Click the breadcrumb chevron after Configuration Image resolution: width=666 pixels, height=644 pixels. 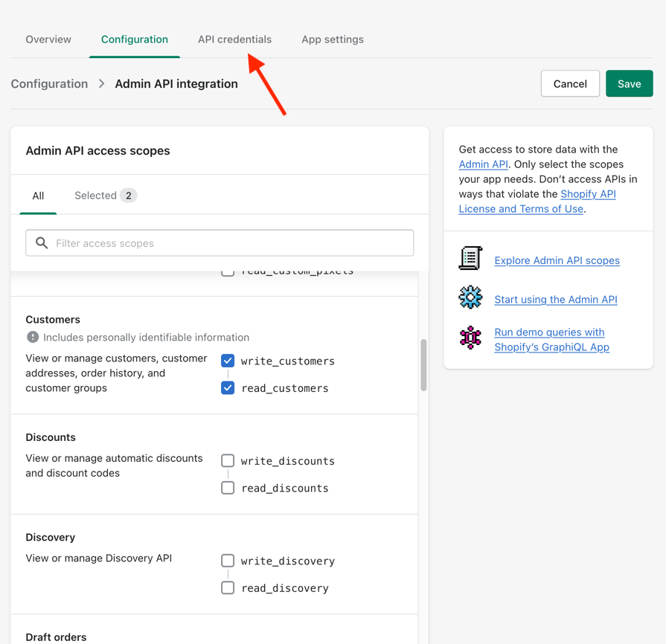tap(101, 83)
